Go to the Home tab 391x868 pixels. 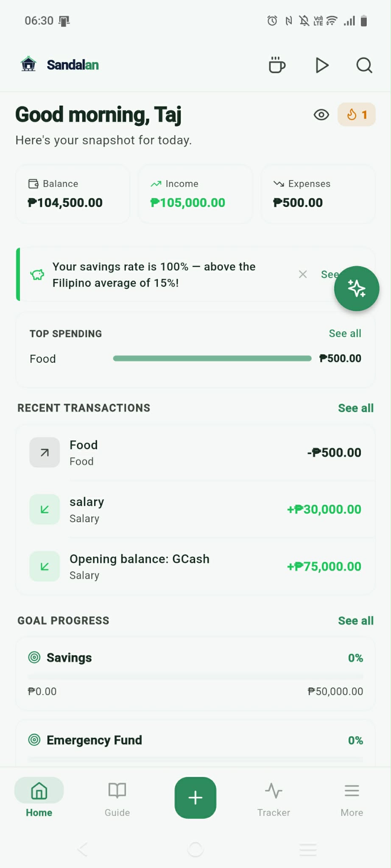coord(39,798)
